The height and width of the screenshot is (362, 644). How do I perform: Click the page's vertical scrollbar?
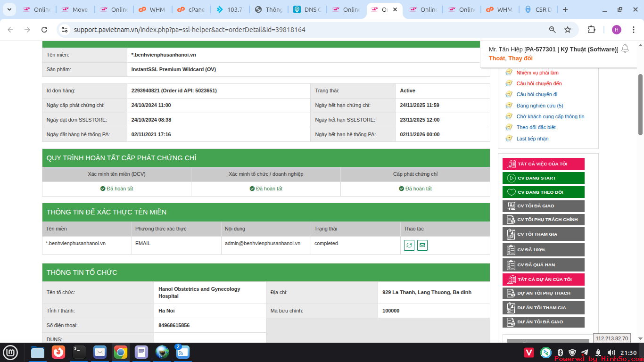[640, 104]
